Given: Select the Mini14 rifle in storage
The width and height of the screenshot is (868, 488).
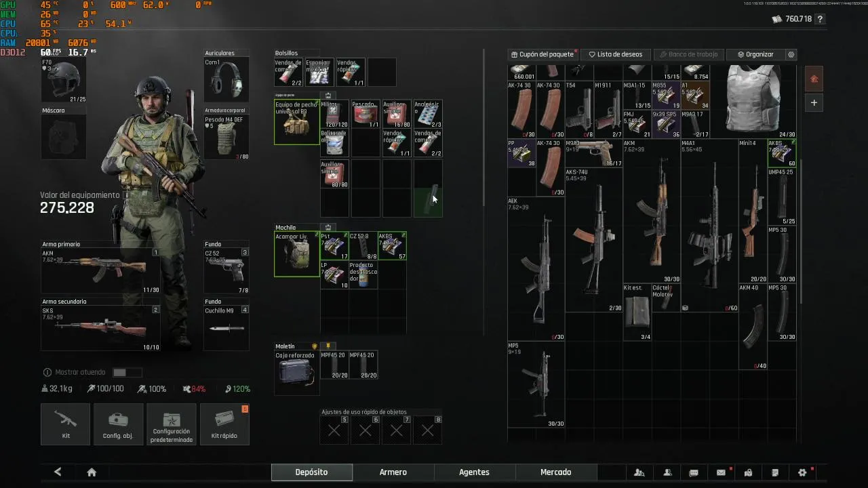Looking at the screenshot, I should tap(753, 211).
